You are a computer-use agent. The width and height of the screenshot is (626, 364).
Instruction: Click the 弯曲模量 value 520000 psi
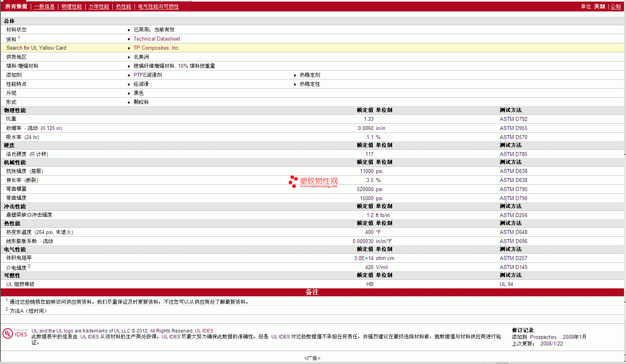click(370, 189)
